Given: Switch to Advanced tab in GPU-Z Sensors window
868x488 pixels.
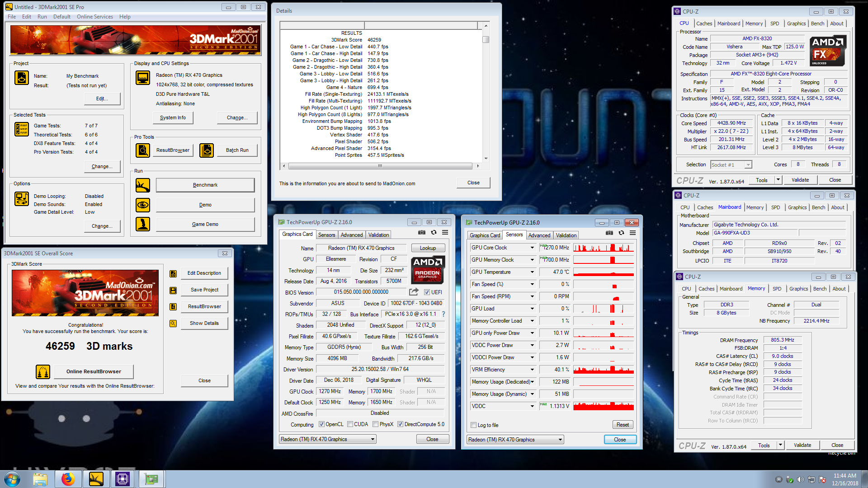Looking at the screenshot, I should (x=539, y=235).
